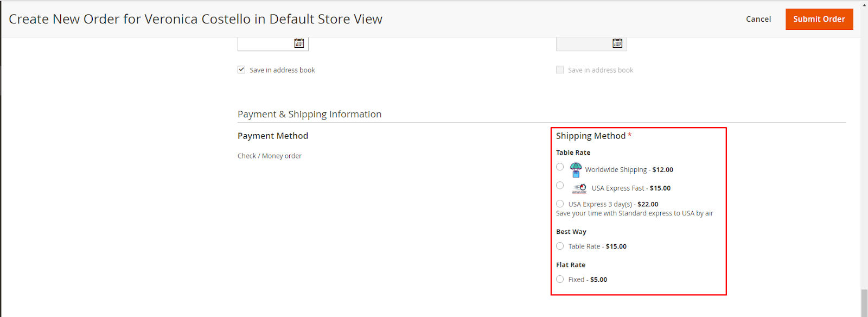Click the USA Express Fast stopwatch icon
The image size is (868, 317).
click(x=579, y=188)
